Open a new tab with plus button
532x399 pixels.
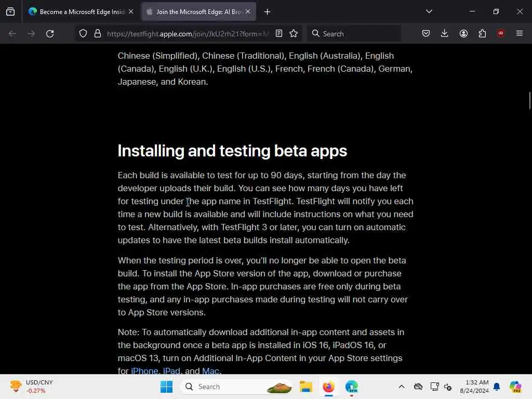coord(268,12)
